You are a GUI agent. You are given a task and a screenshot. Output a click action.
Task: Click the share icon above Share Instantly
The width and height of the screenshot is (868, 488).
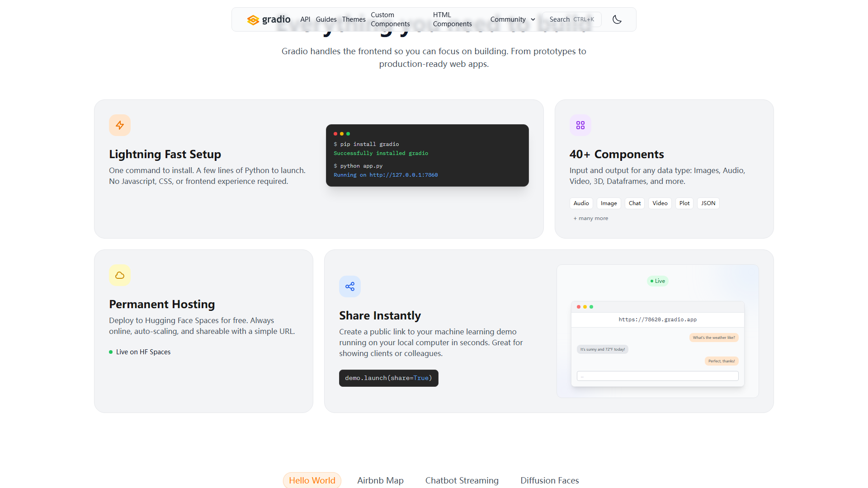350,286
